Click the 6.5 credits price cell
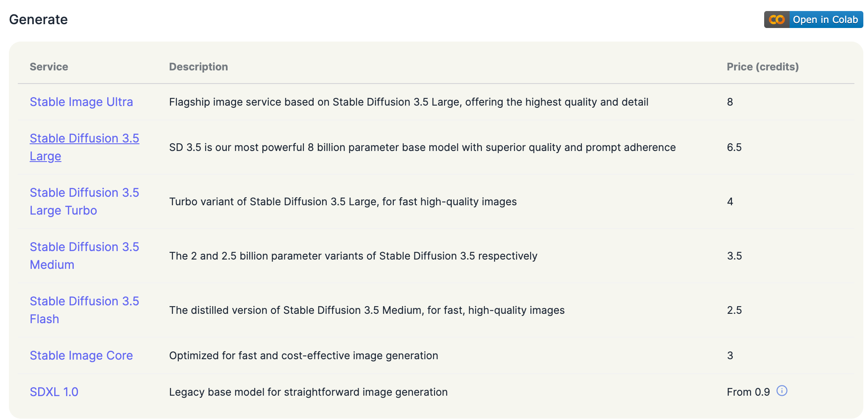The image size is (868, 419). click(734, 147)
